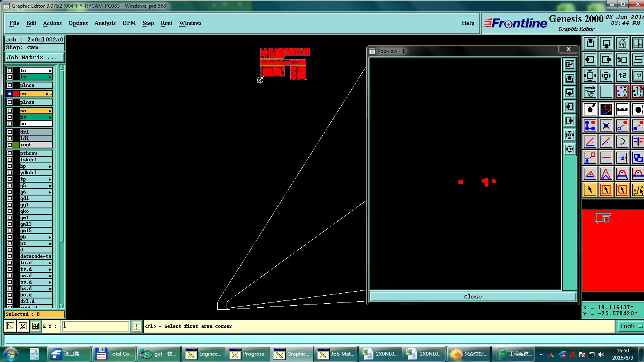Click Popview pan left icon
Image resolution: width=644 pixels, height=362 pixels.
click(x=570, y=107)
